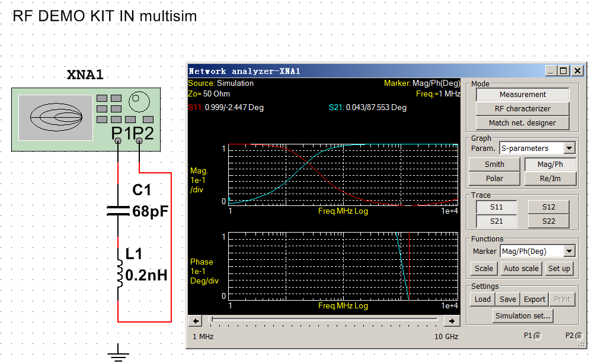The image size is (598, 364).
Task: Click the Load settings button
Action: 482,299
